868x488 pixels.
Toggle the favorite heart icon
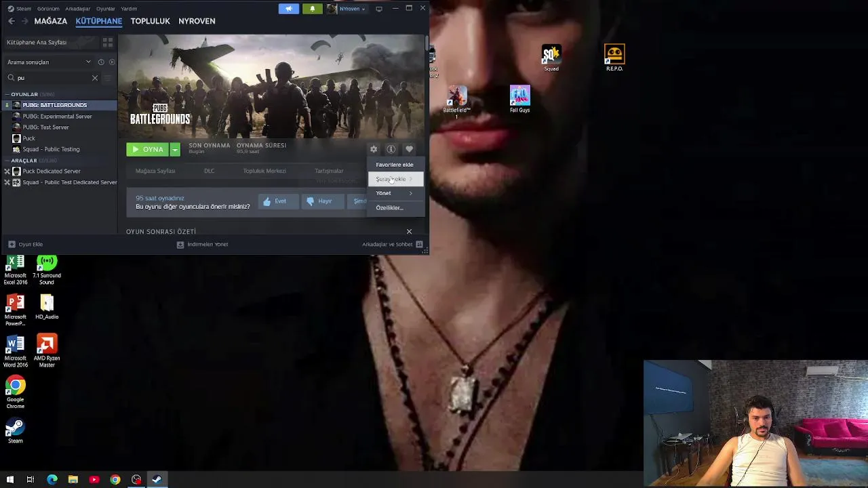(x=409, y=149)
